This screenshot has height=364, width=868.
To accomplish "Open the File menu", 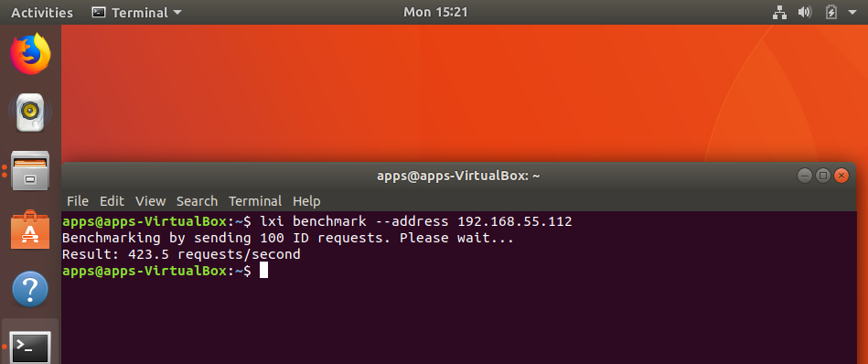I will pyautogui.click(x=78, y=201).
